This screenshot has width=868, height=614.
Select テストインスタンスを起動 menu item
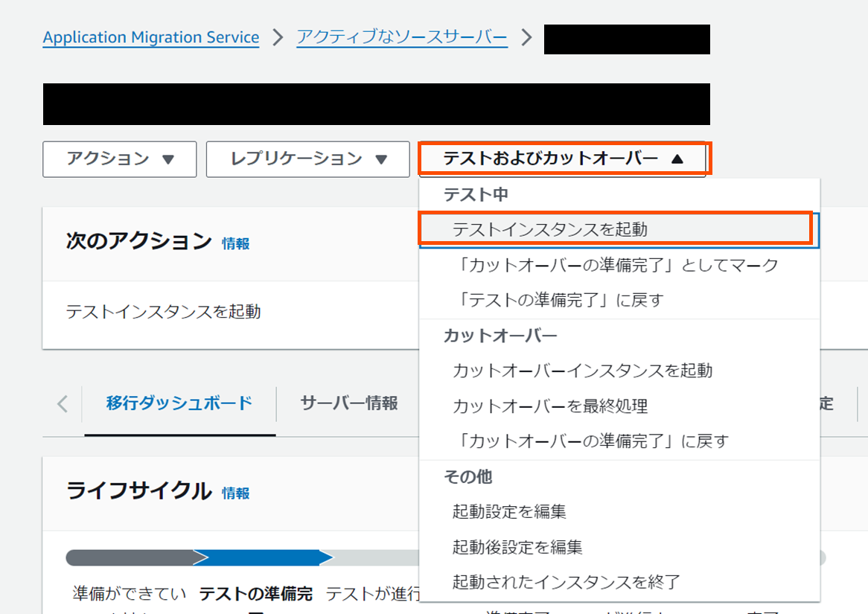[x=619, y=229]
